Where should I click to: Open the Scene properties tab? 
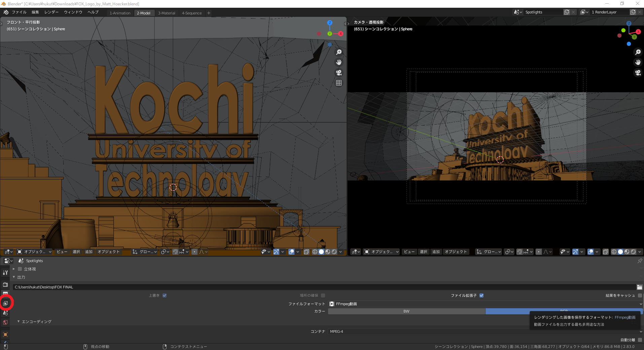[x=5, y=313]
